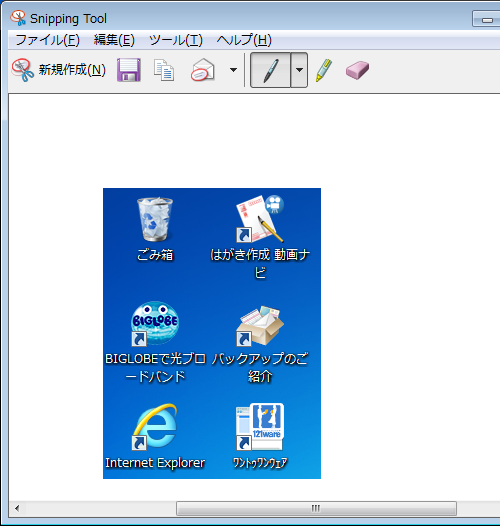Click the Snipping Tool title bar icon

click(x=18, y=18)
